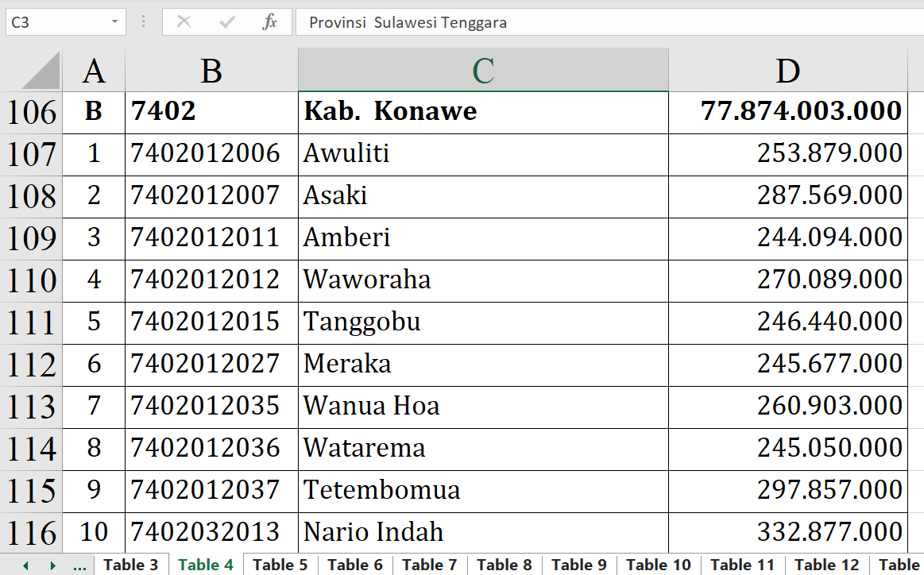Screen dimensions: 924x575
Task: Click the formula bar text field
Action: point(604,22)
